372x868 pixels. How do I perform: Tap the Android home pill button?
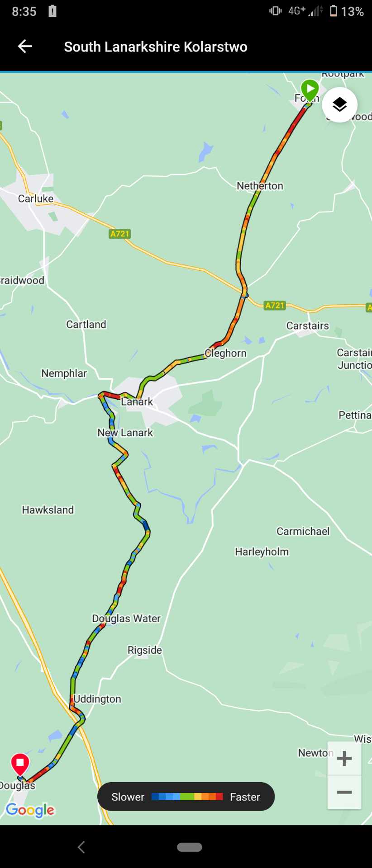point(190,847)
